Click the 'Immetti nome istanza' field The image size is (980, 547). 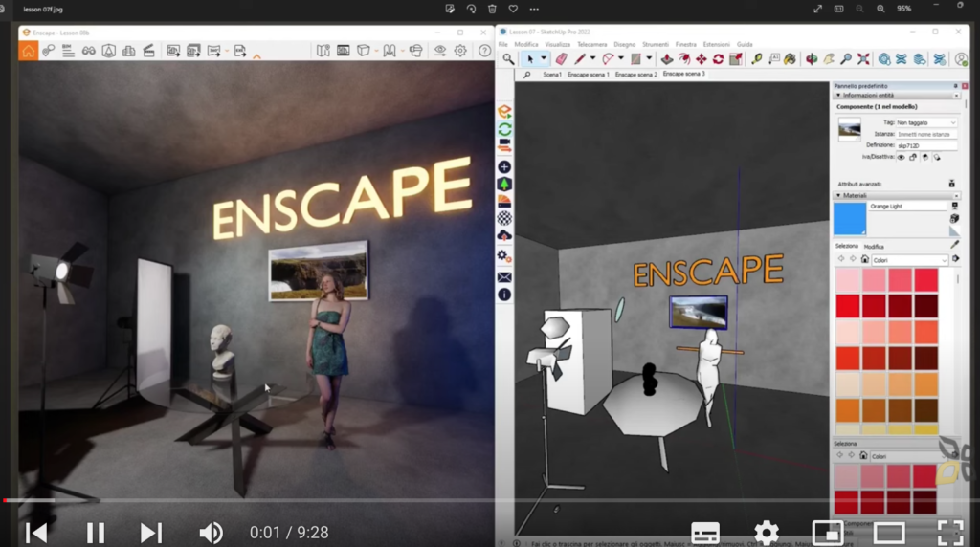tap(926, 134)
